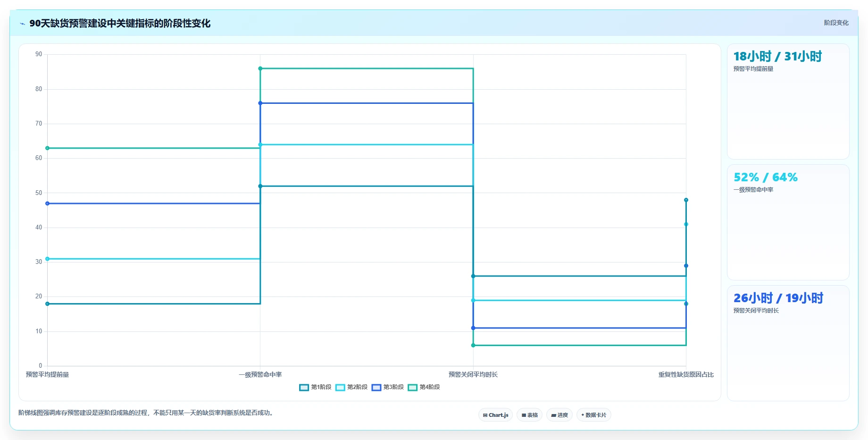Click the y-axis tick label 50
The image size is (868, 440).
tap(39, 193)
